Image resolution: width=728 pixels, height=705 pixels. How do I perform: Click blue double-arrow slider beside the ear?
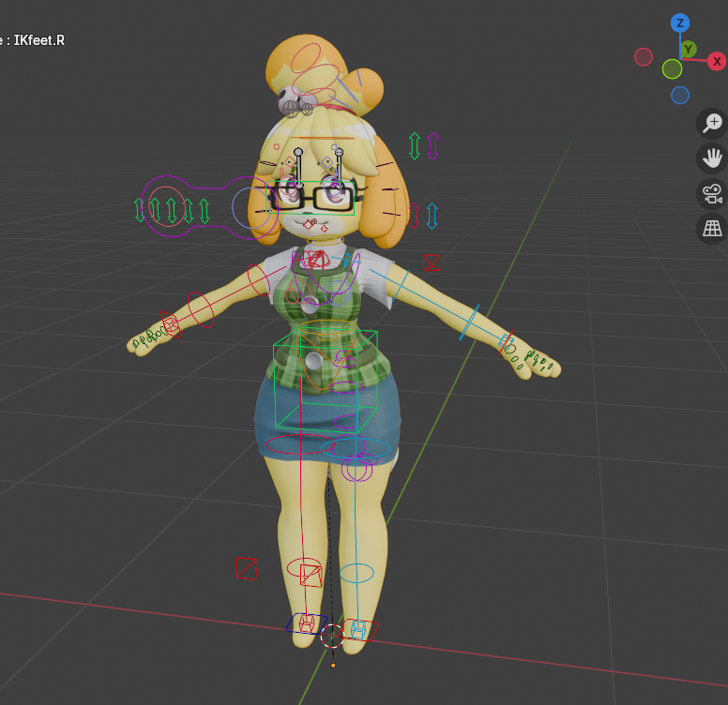(432, 216)
